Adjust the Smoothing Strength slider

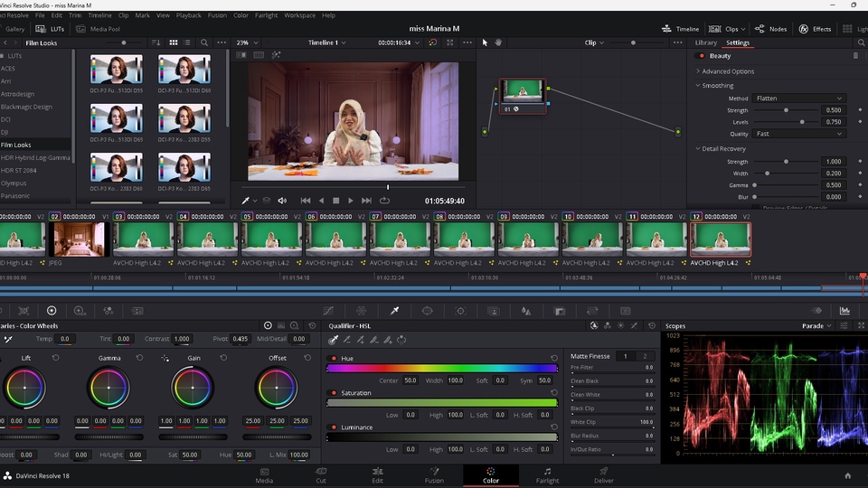pos(786,110)
